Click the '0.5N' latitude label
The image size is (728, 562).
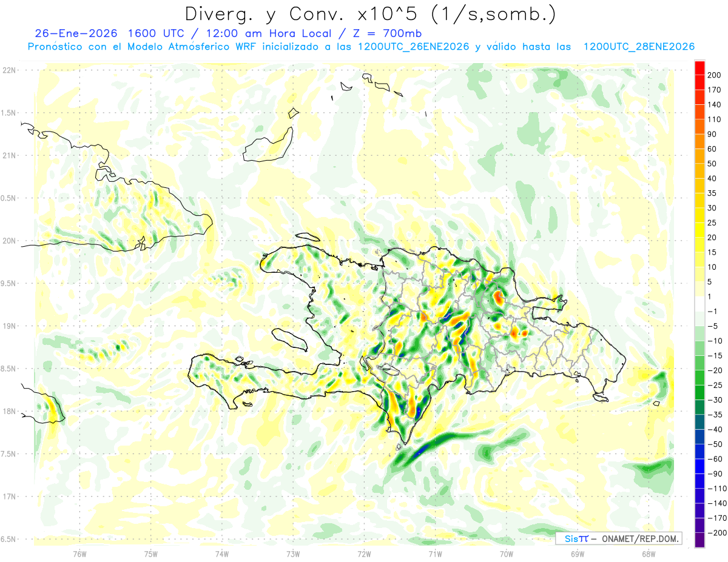(8, 198)
